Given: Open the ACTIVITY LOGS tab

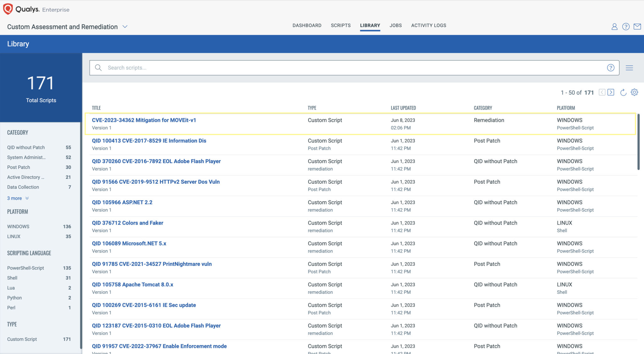Looking at the screenshot, I should pyautogui.click(x=428, y=25).
